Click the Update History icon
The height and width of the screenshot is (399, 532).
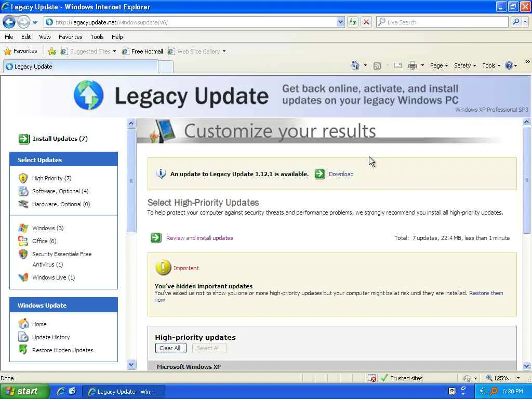point(23,337)
